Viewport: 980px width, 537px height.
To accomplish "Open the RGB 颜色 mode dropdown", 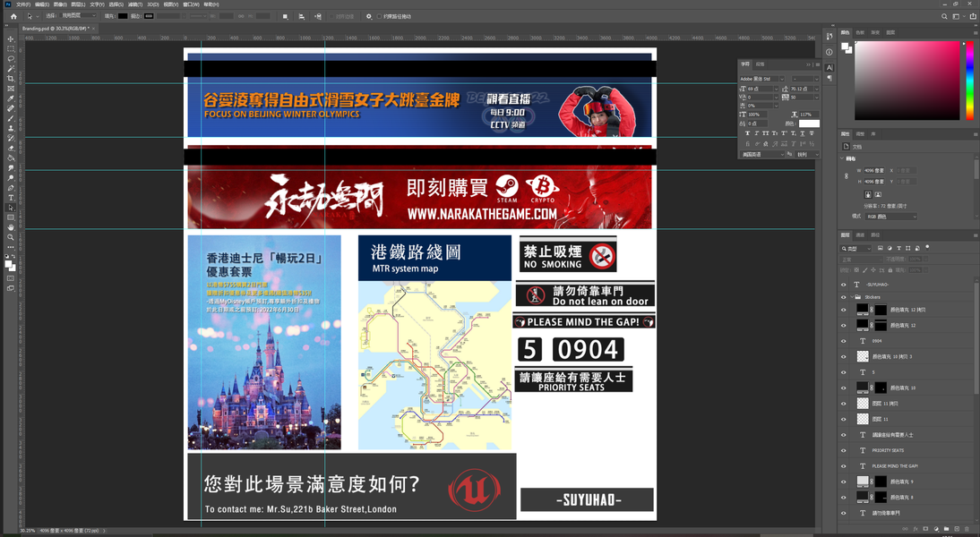I will (891, 217).
